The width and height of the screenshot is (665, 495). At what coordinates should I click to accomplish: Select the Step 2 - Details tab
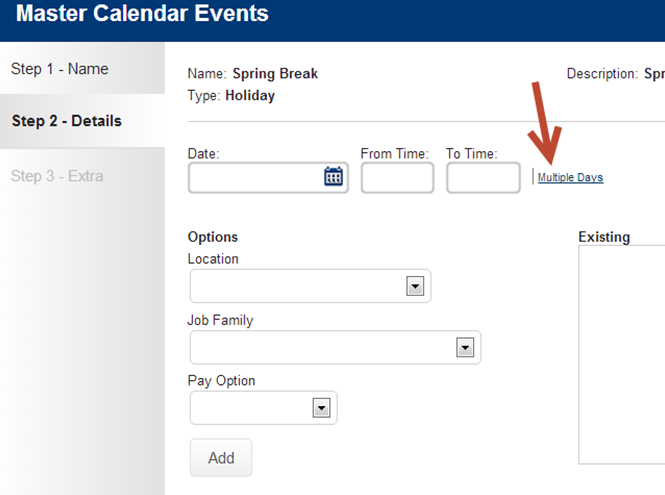pyautogui.click(x=67, y=121)
